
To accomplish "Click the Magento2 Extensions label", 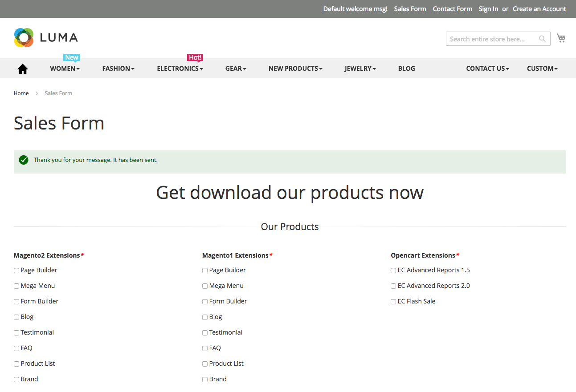I will click(x=47, y=255).
